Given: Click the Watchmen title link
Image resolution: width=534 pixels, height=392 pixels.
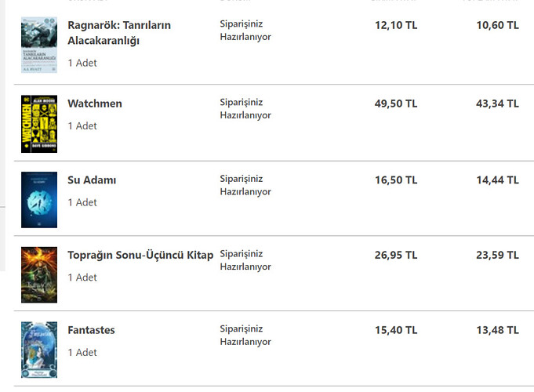Looking at the screenshot, I should click(x=95, y=103).
